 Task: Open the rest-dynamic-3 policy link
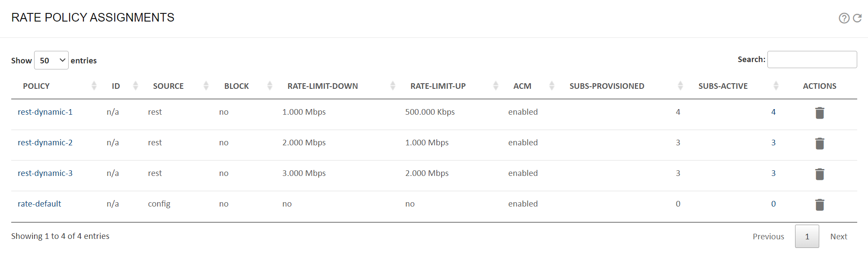(x=45, y=173)
